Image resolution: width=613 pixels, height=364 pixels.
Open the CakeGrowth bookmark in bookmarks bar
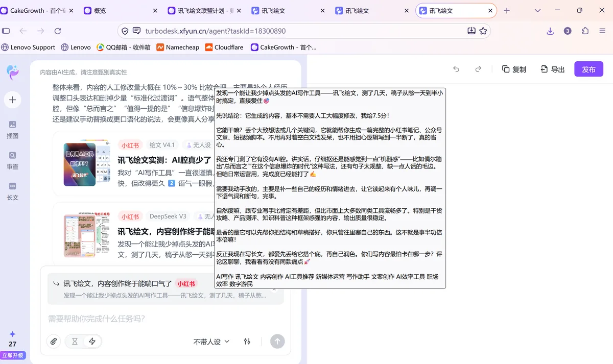tap(284, 47)
